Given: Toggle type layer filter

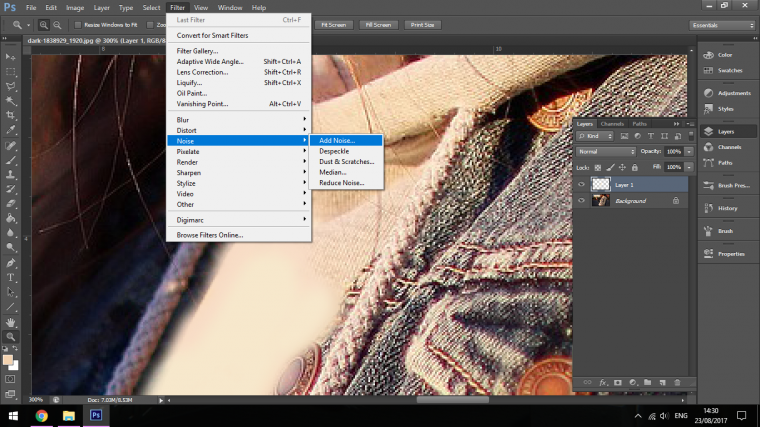Looking at the screenshot, I should 651,136.
